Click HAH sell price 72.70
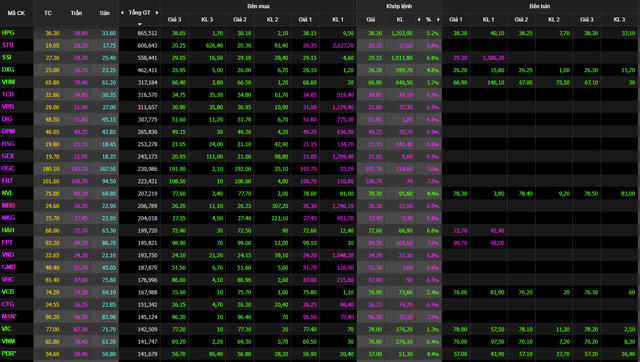The height and width of the screenshot is (362, 640). (x=460, y=231)
